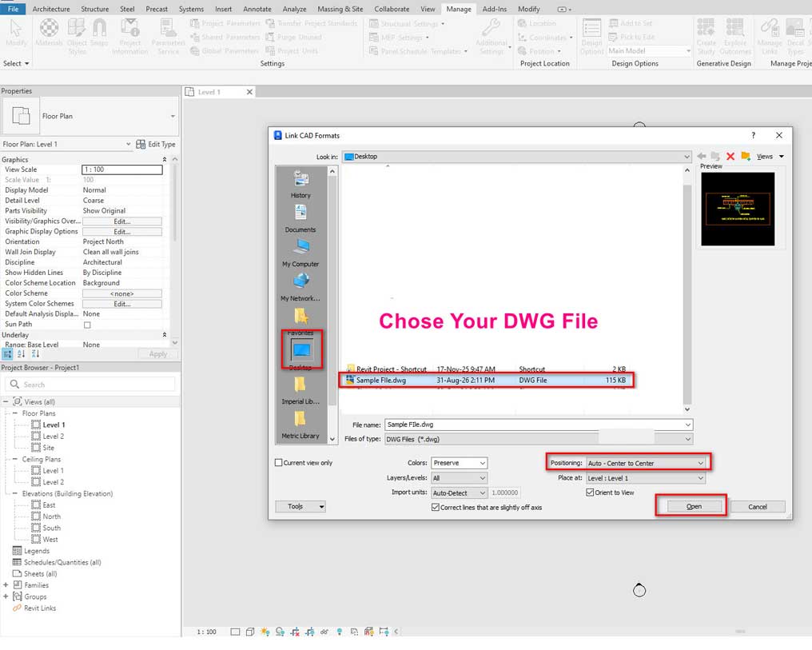The image size is (812, 650).
Task: Open the Files of type dropdown
Action: tap(539, 439)
